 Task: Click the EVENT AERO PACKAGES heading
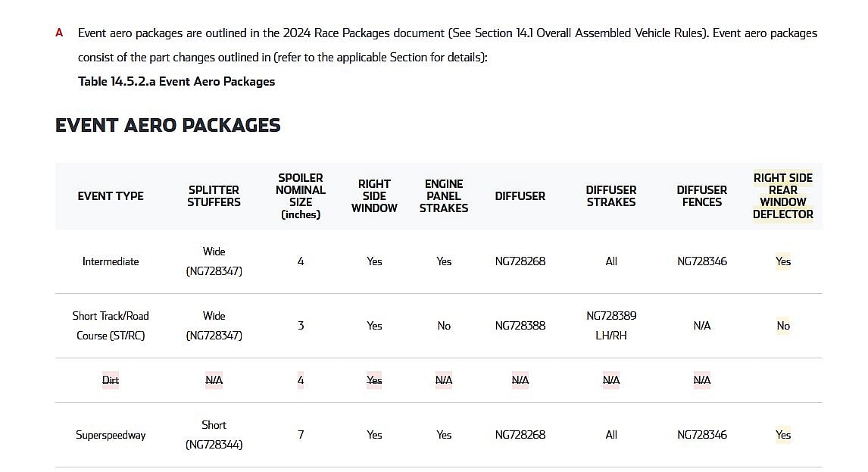tap(167, 125)
